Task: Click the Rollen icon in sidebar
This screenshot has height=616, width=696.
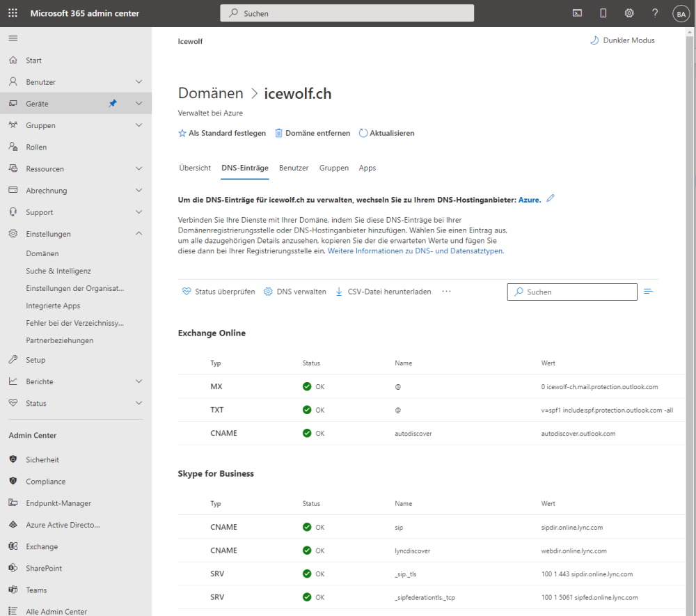Action: (13, 147)
